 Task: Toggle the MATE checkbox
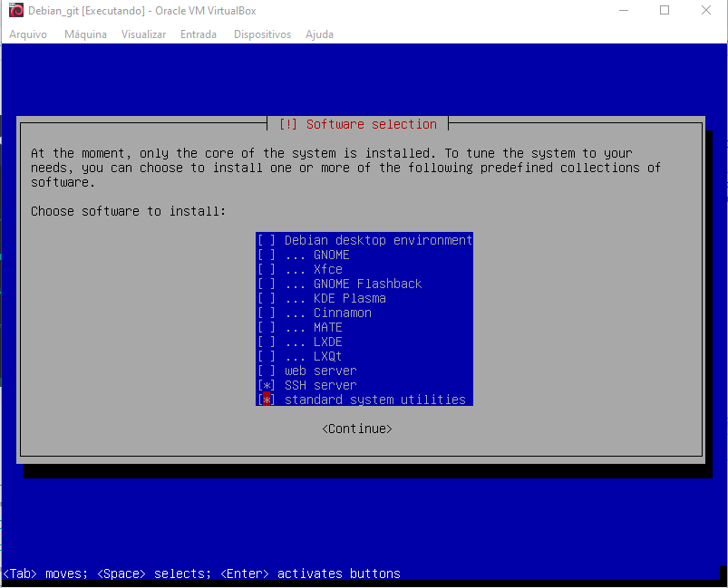(x=267, y=327)
